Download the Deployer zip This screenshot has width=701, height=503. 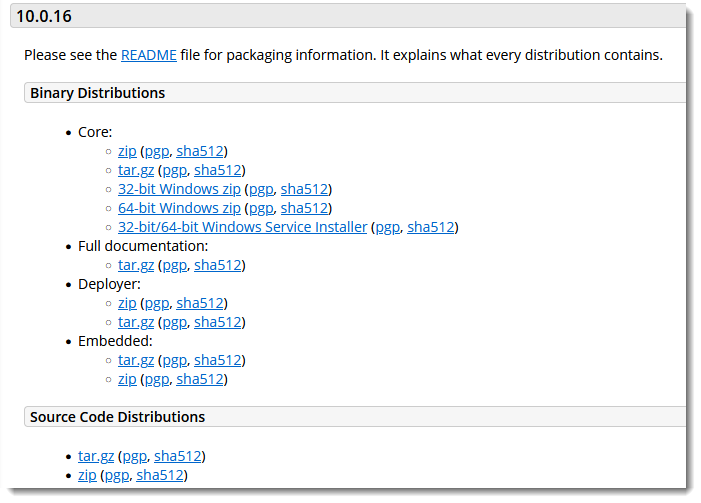pos(127,304)
